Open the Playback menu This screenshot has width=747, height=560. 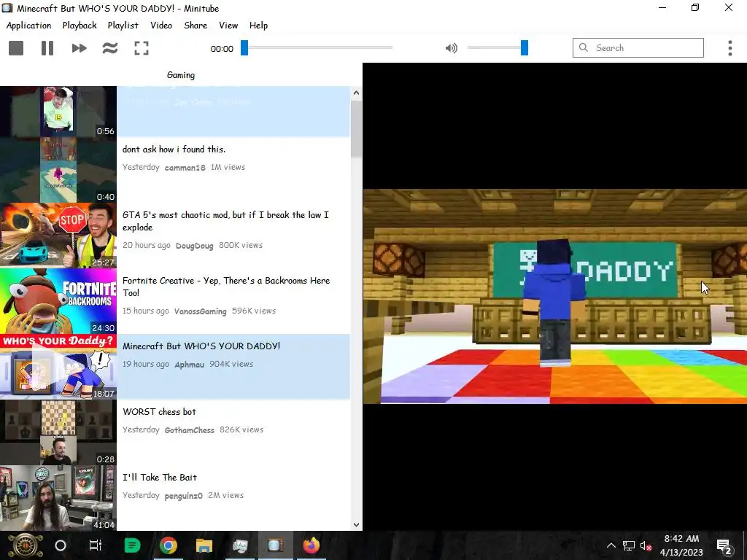[x=80, y=26]
